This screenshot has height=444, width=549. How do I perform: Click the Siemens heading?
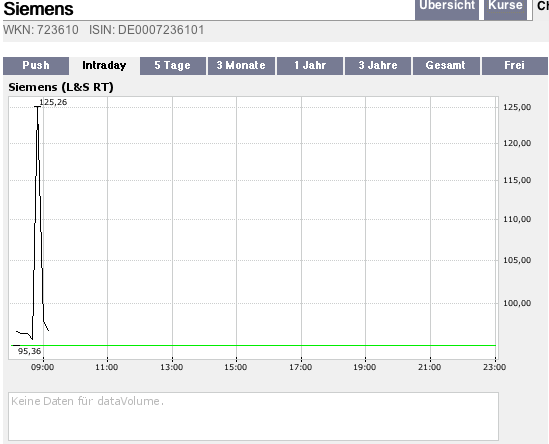pos(38,9)
